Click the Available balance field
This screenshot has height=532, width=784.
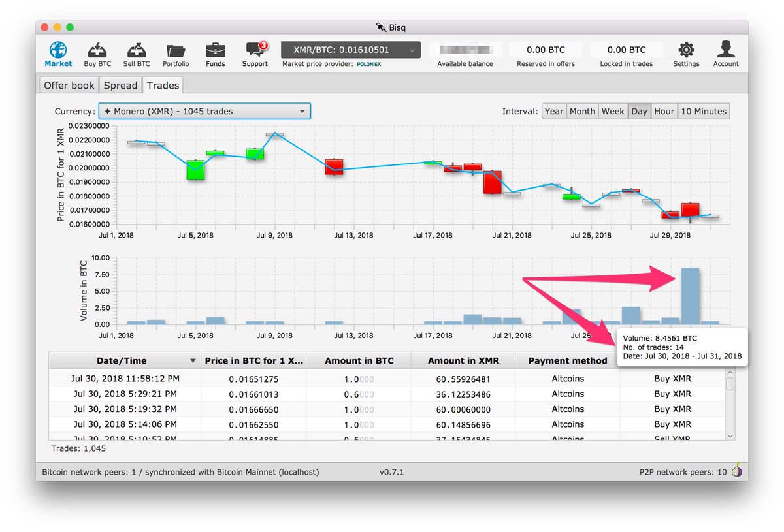click(x=466, y=50)
